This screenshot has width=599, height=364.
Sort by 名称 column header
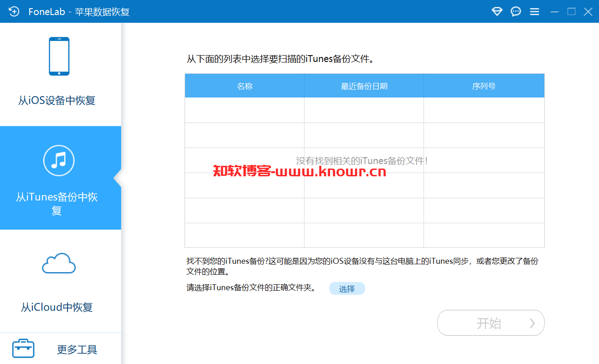point(245,86)
